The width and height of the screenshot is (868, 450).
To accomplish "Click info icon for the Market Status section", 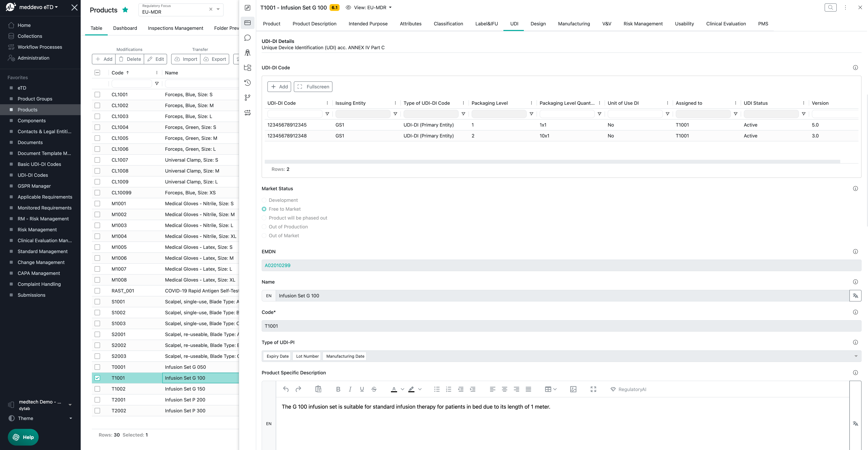I will [x=855, y=189].
